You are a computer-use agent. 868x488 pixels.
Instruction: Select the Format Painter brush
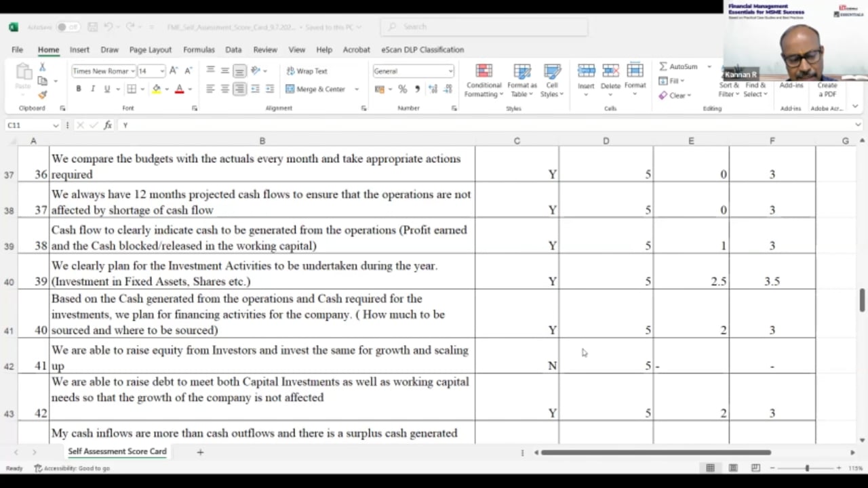tap(42, 94)
